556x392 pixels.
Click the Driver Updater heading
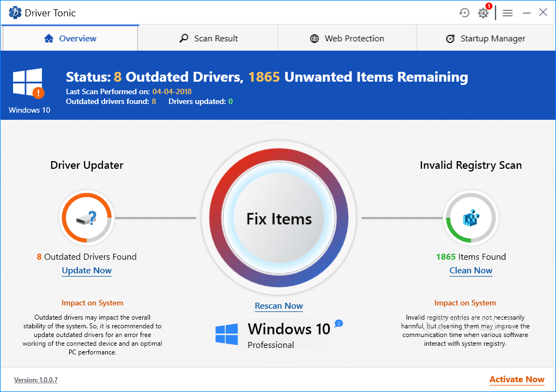click(87, 166)
